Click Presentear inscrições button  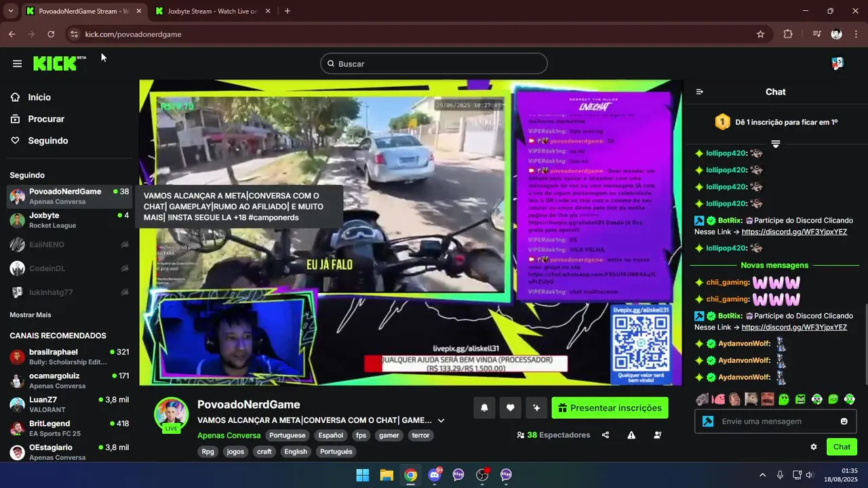610,408
